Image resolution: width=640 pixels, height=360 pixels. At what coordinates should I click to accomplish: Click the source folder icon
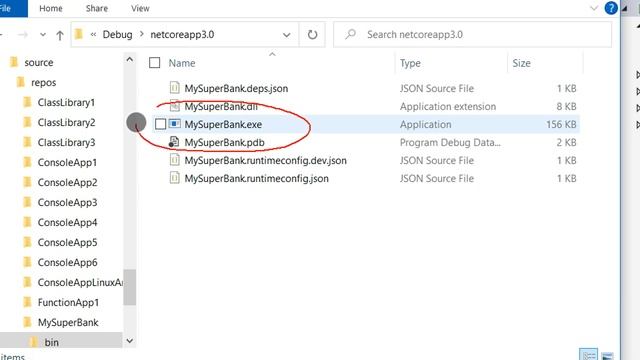pos(14,62)
